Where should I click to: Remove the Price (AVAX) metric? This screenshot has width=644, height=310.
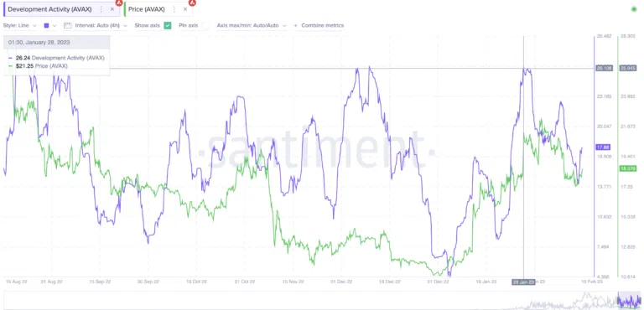(x=185, y=9)
